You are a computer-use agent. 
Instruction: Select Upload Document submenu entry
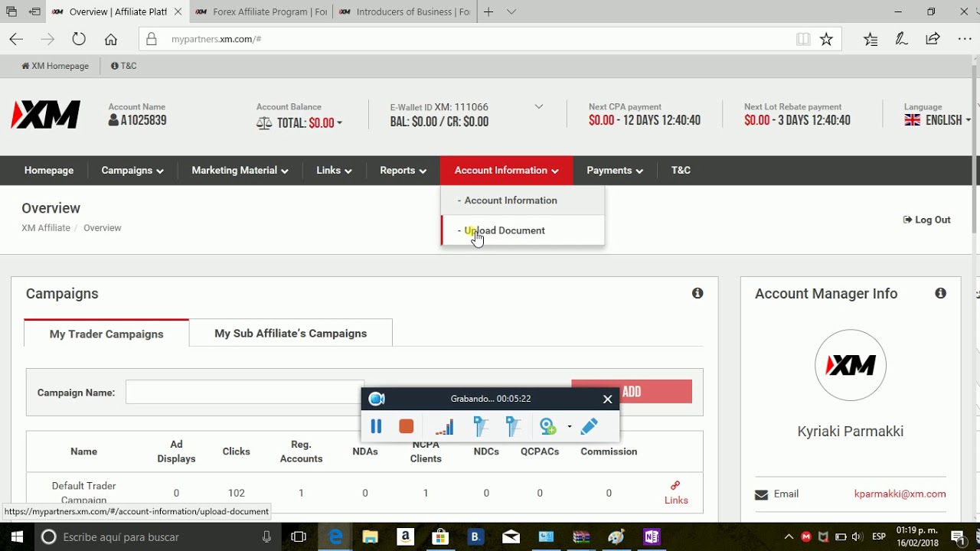coord(523,230)
